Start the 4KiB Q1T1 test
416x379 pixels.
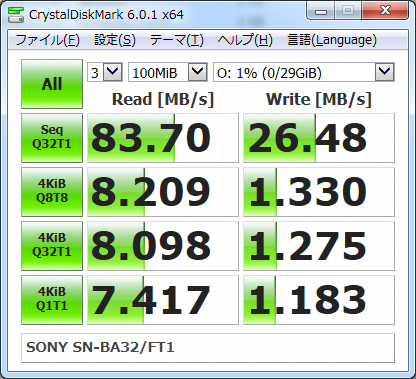[52, 300]
